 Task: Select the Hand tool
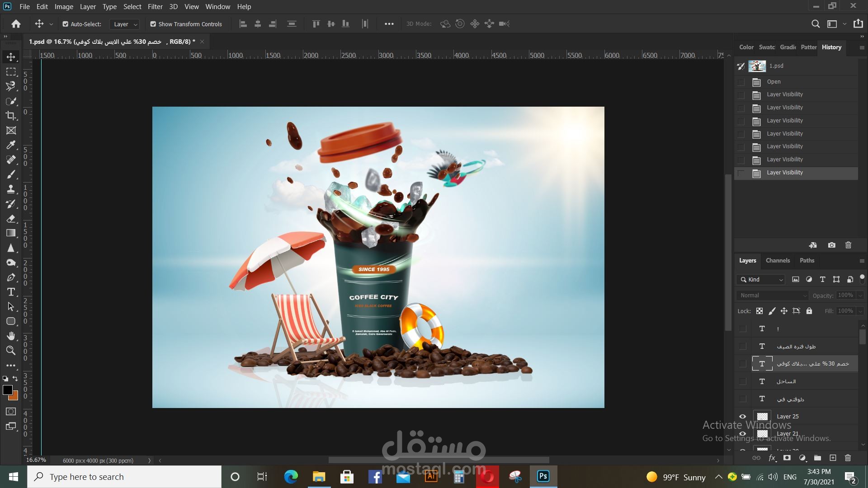pyautogui.click(x=11, y=336)
